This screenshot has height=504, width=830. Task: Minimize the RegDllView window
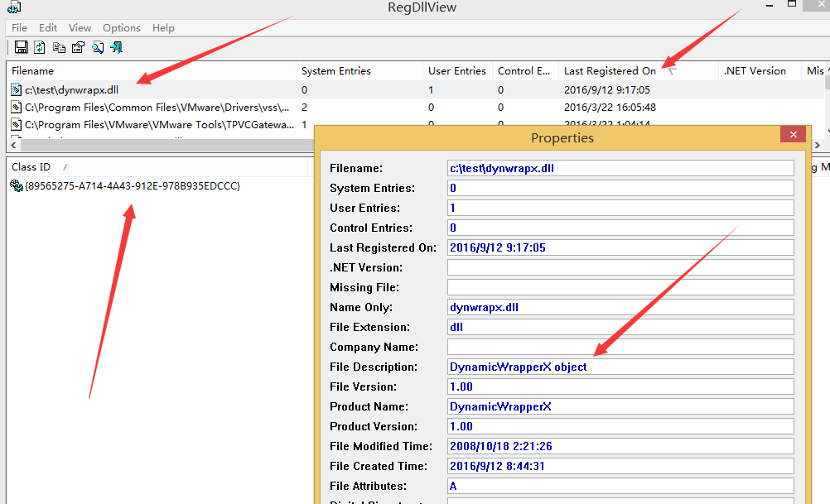click(770, 6)
